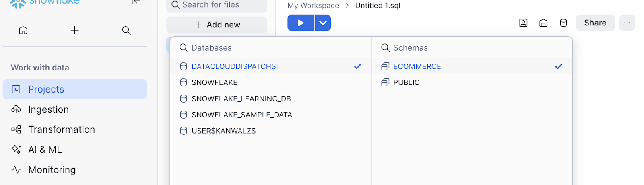644x185 pixels.
Task: Run the SQL with play button
Action: tap(301, 23)
